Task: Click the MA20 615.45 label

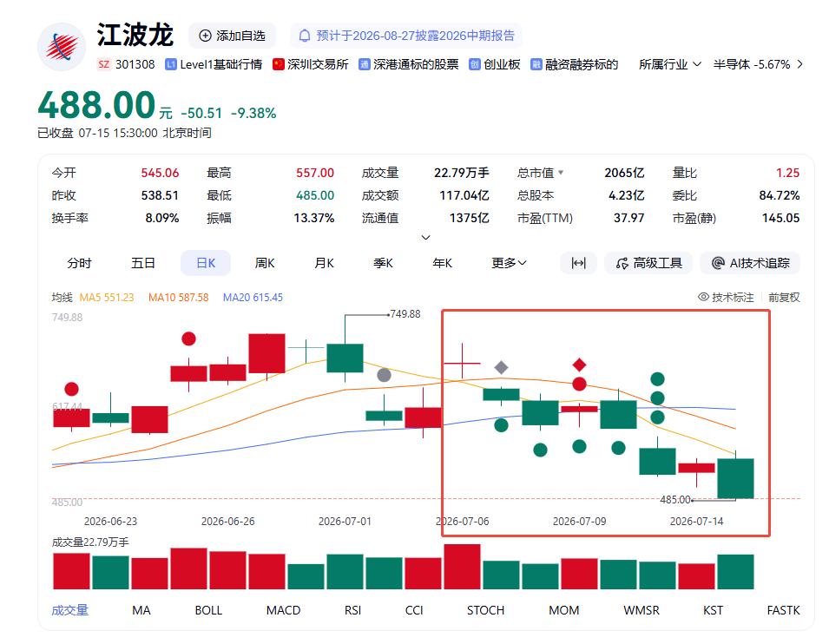Action: [x=253, y=297]
